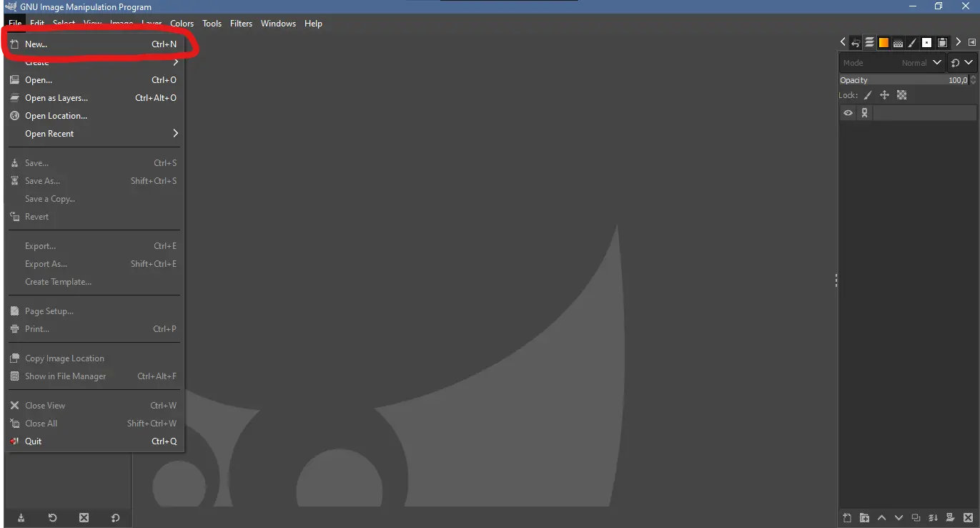This screenshot has height=528, width=980.
Task: Adjust the layer Opacity slider
Action: 904,80
